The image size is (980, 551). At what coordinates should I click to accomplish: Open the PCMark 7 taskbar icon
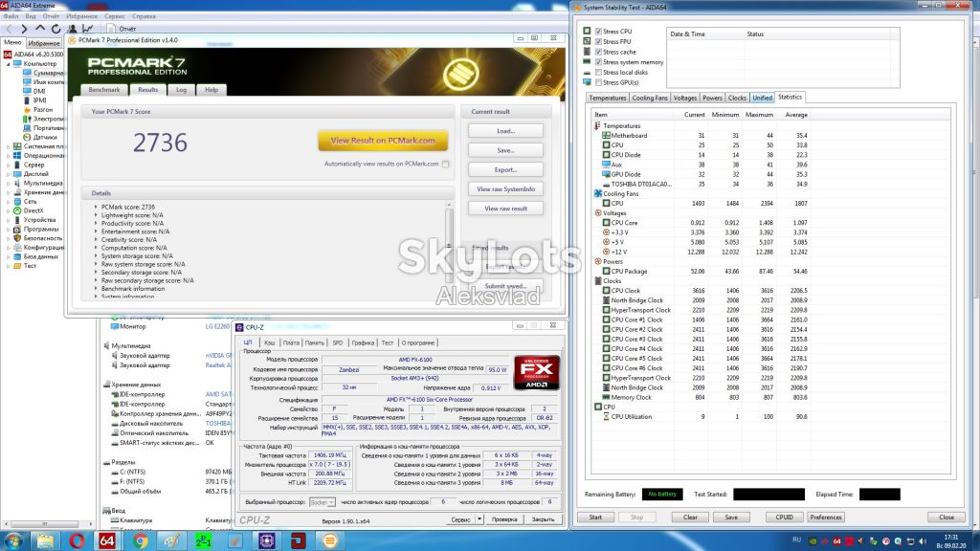330,541
